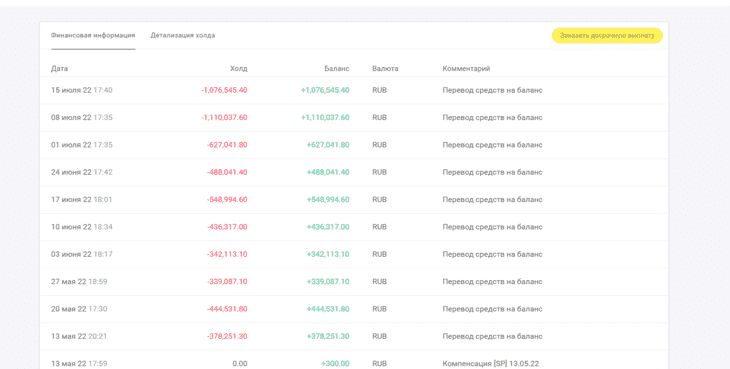Select the date 10 июня 22 18:34
This screenshot has width=730, height=369.
[x=81, y=227]
